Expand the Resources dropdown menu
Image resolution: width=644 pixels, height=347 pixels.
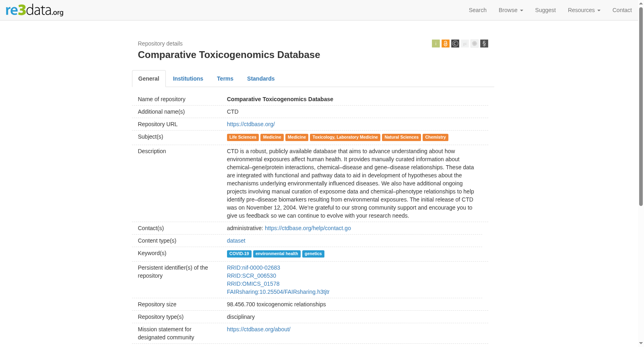(x=584, y=10)
